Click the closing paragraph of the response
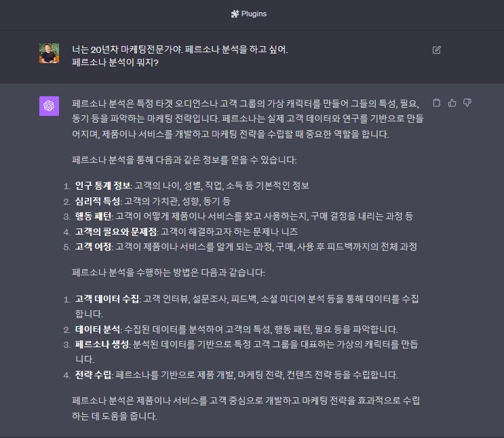 click(x=246, y=408)
